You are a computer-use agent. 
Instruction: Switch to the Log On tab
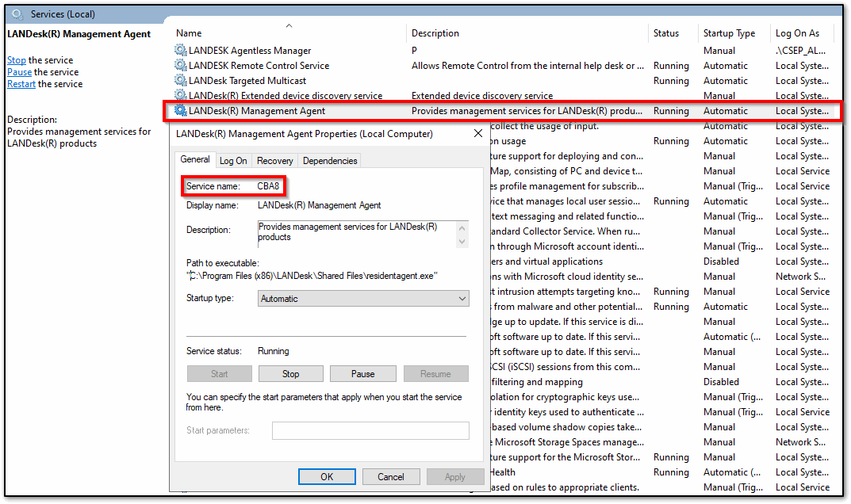233,161
